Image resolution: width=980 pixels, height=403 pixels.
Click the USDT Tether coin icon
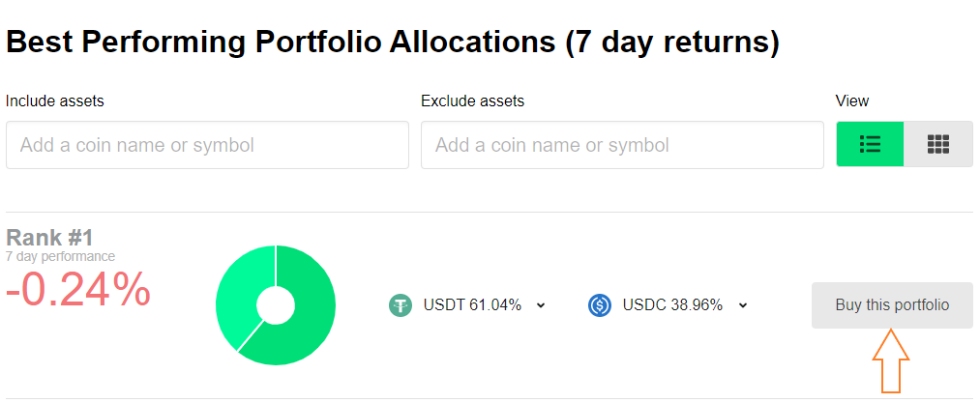[400, 305]
